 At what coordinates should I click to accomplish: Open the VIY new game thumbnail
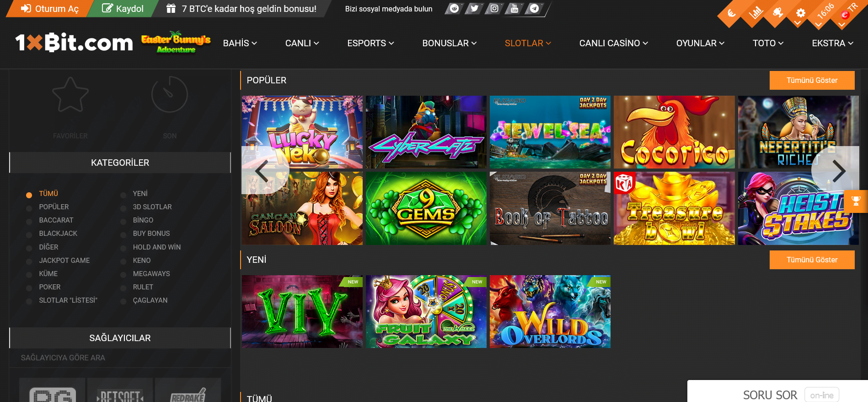pos(302,311)
